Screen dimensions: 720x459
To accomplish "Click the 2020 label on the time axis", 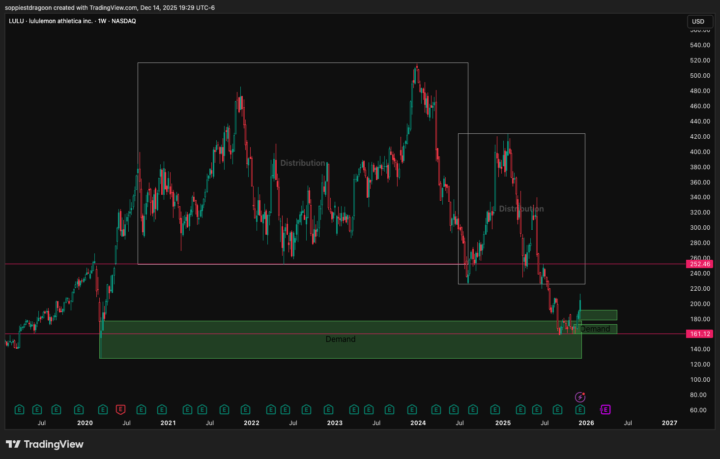I will tap(85, 423).
